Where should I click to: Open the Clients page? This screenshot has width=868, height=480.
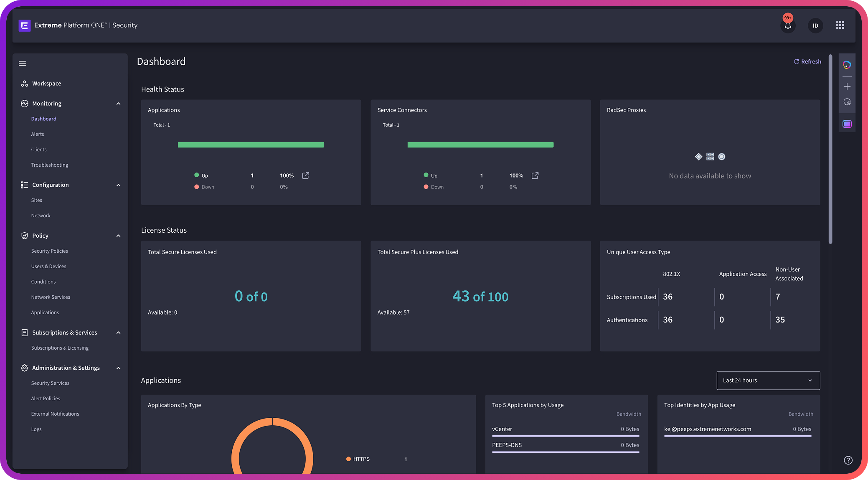click(x=39, y=150)
